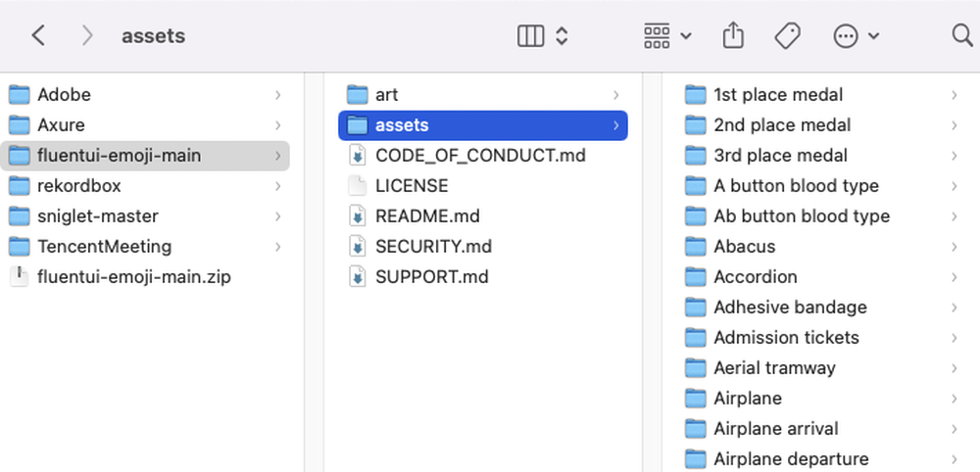Open the Admission tickets folder
The width and height of the screenshot is (980, 472).
click(x=820, y=338)
